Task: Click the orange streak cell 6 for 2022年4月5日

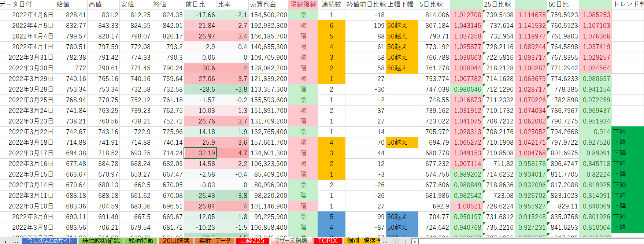Action: 332,26
